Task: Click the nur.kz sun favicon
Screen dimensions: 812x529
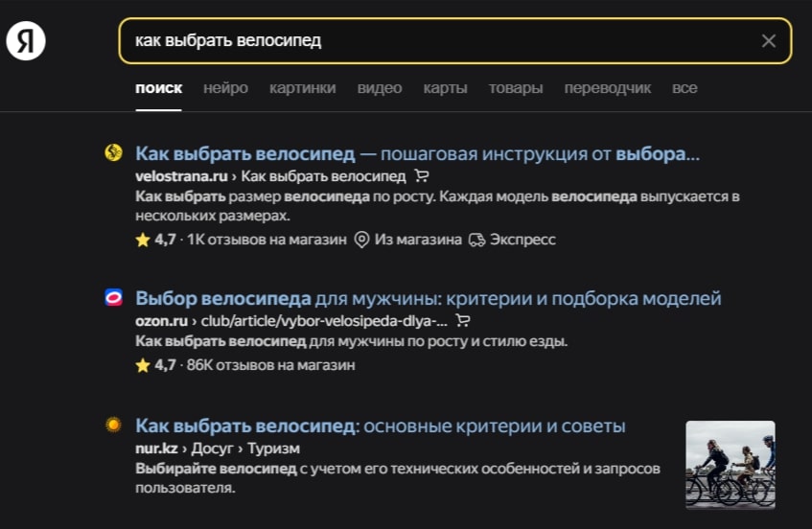Action: click(113, 425)
